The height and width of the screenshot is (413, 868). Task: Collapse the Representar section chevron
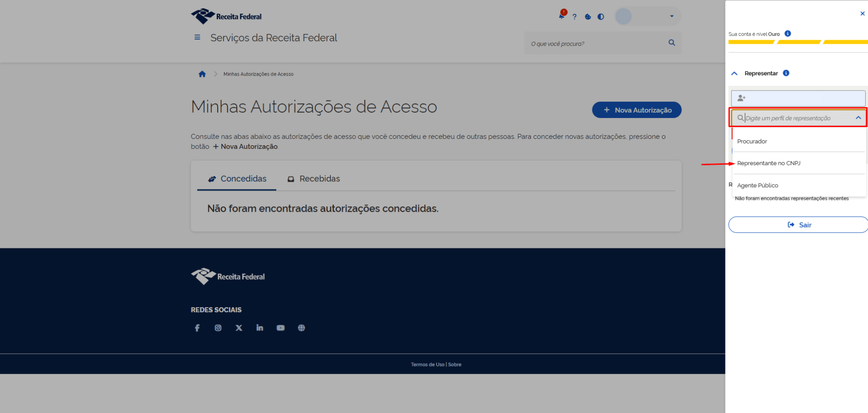coord(734,73)
